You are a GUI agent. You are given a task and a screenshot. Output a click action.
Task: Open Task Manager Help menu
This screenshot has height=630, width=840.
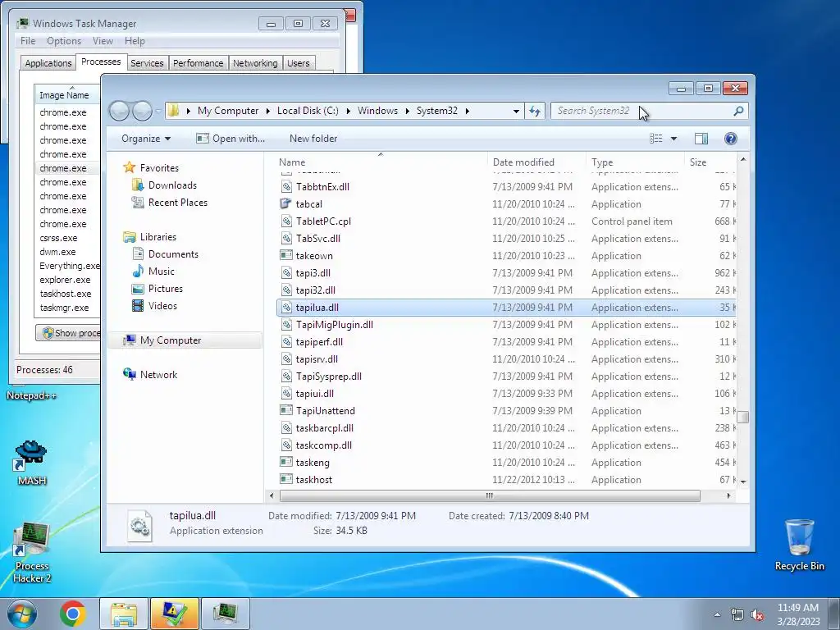click(135, 41)
